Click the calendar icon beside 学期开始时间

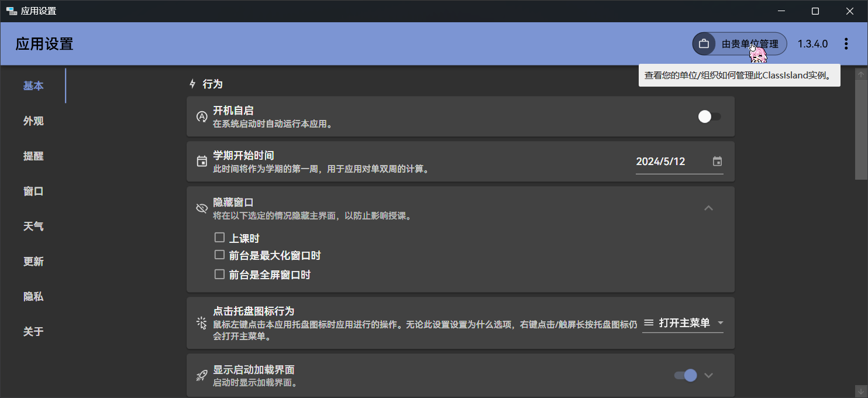click(202, 162)
